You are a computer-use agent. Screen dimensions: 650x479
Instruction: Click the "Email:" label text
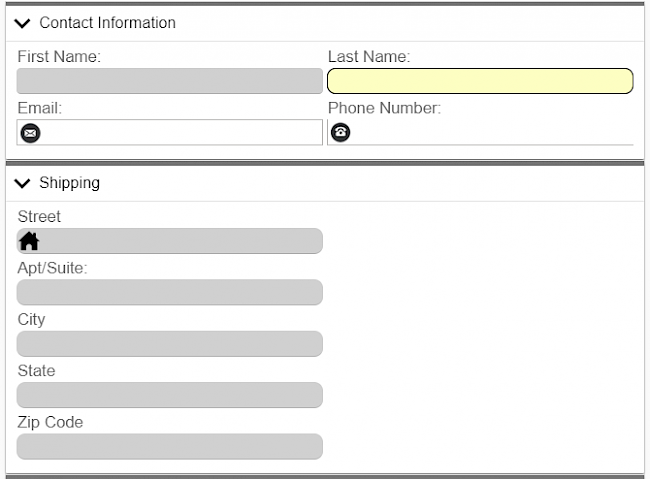pyautogui.click(x=40, y=108)
